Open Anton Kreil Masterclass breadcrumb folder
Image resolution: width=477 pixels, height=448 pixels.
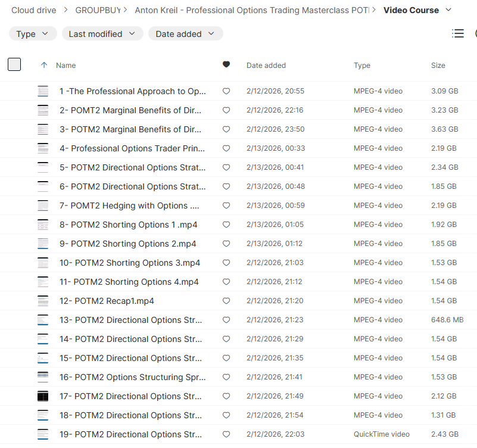pos(252,10)
